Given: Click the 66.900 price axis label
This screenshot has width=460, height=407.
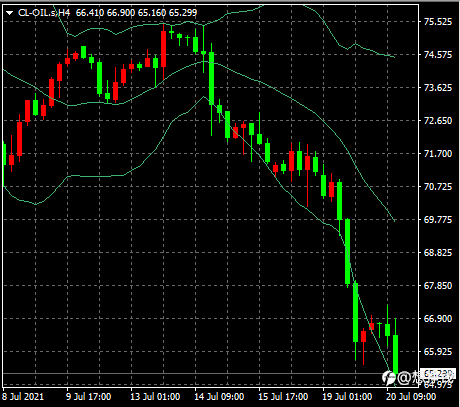Looking at the screenshot, I should tap(438, 319).
